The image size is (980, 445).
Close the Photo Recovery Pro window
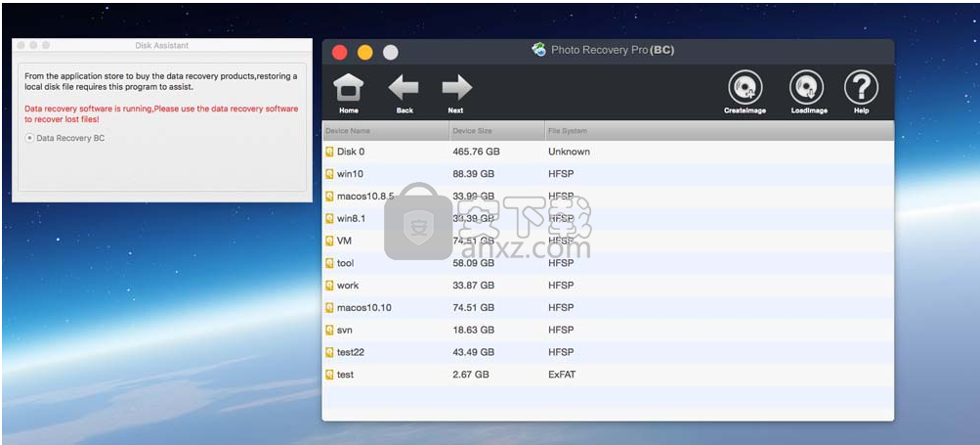339,52
